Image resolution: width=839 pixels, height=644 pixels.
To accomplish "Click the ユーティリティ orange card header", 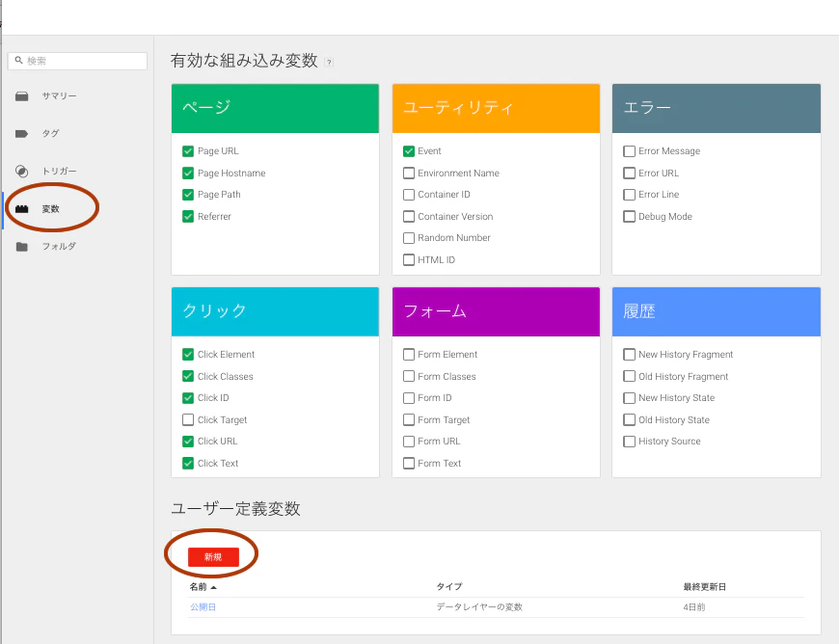I will [x=496, y=108].
